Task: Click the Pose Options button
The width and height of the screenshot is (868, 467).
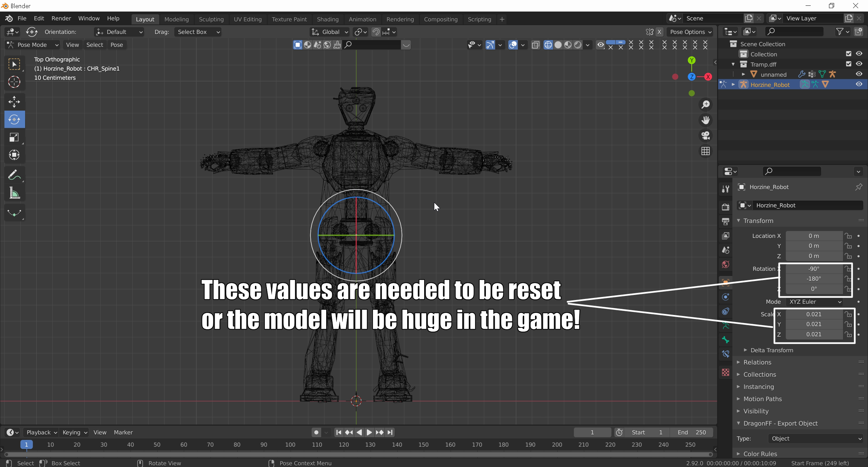Action: point(690,32)
